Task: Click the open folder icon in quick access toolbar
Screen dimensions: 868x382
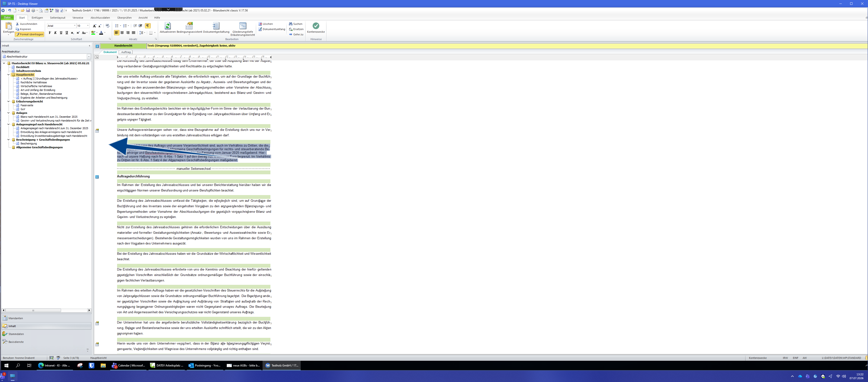Action: (23, 11)
